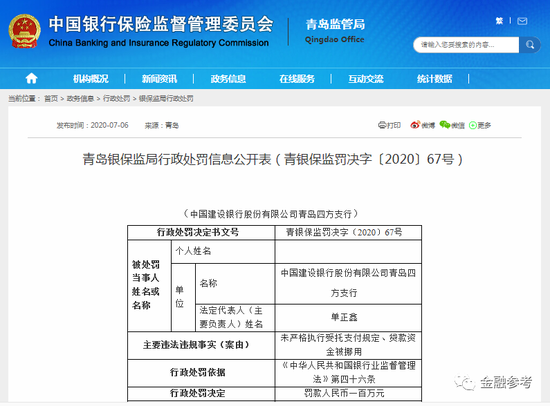The height and width of the screenshot is (406, 550).
Task: Open 统计数据 menu
Action: [x=434, y=79]
